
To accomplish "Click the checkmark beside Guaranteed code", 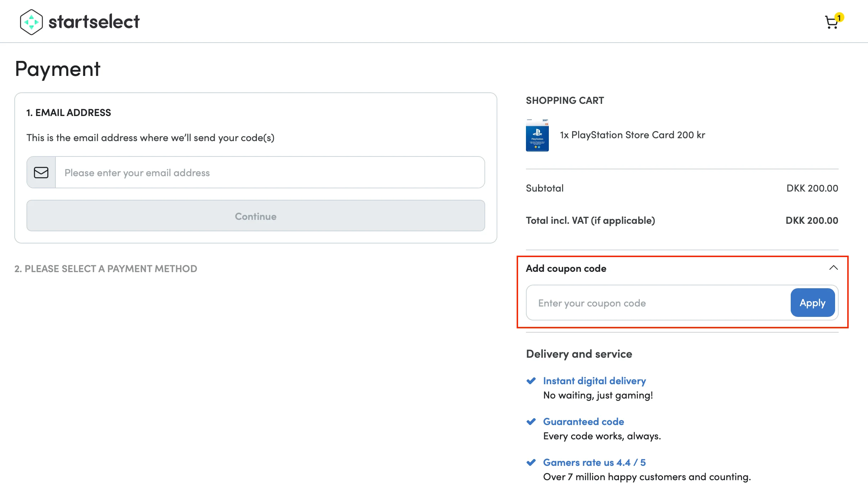I will point(531,421).
